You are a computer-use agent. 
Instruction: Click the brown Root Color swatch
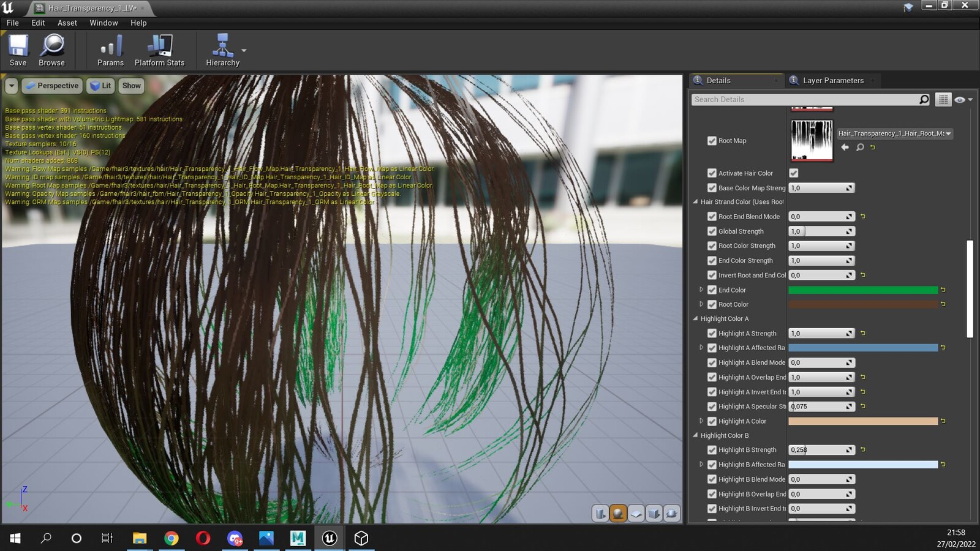click(863, 304)
